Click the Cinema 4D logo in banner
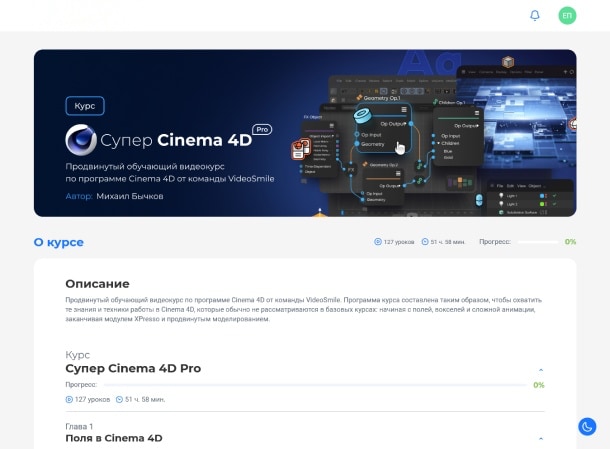610x449 pixels. click(x=80, y=138)
